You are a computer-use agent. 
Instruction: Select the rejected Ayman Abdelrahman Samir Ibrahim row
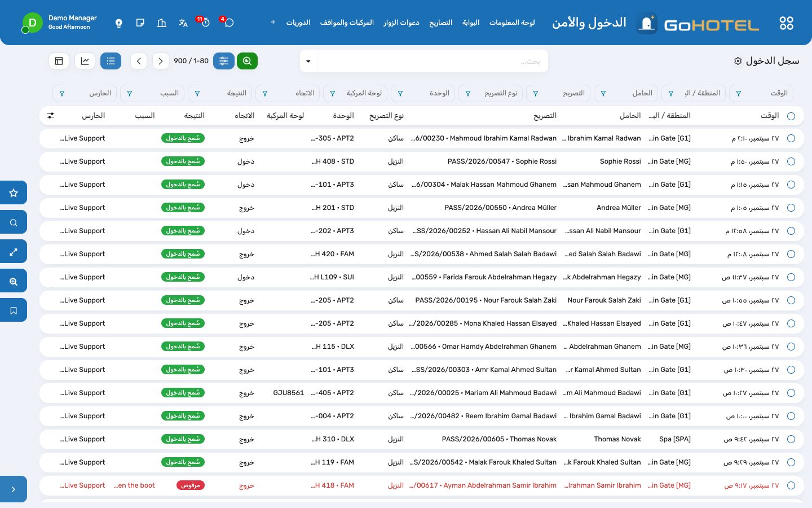click(791, 485)
